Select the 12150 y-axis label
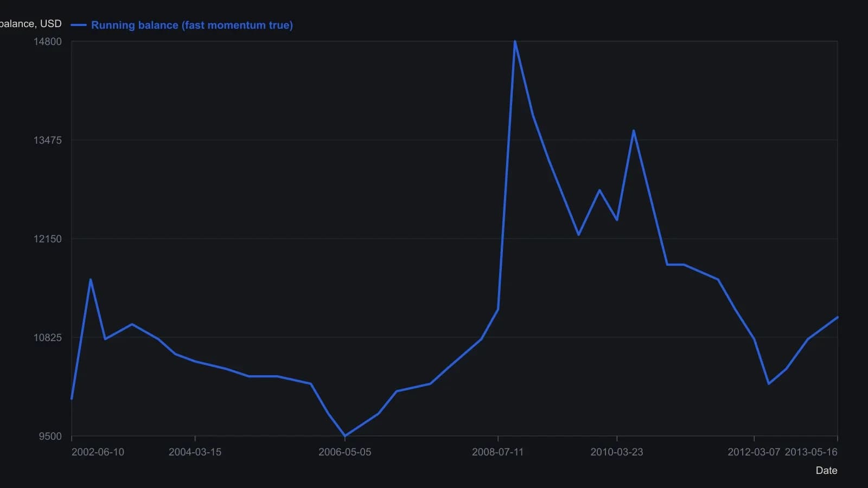The height and width of the screenshot is (488, 868). 48,239
